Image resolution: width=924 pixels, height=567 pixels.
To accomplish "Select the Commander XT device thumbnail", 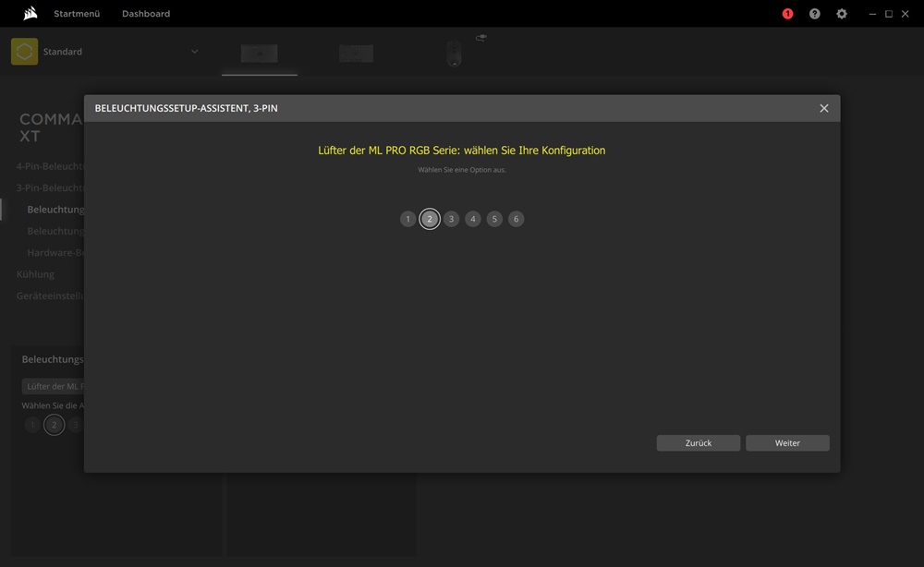I will [x=260, y=54].
